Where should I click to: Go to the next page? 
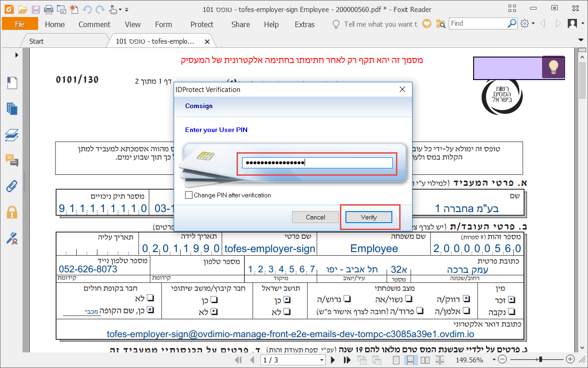pos(334,360)
